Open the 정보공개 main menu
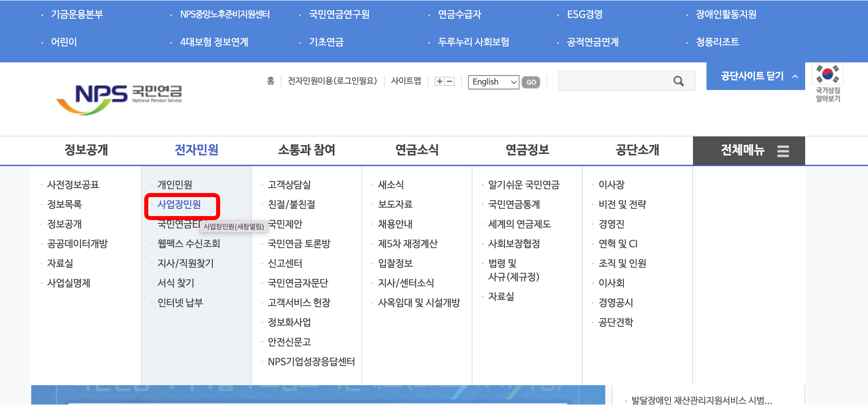The width and height of the screenshot is (868, 405). tap(86, 150)
